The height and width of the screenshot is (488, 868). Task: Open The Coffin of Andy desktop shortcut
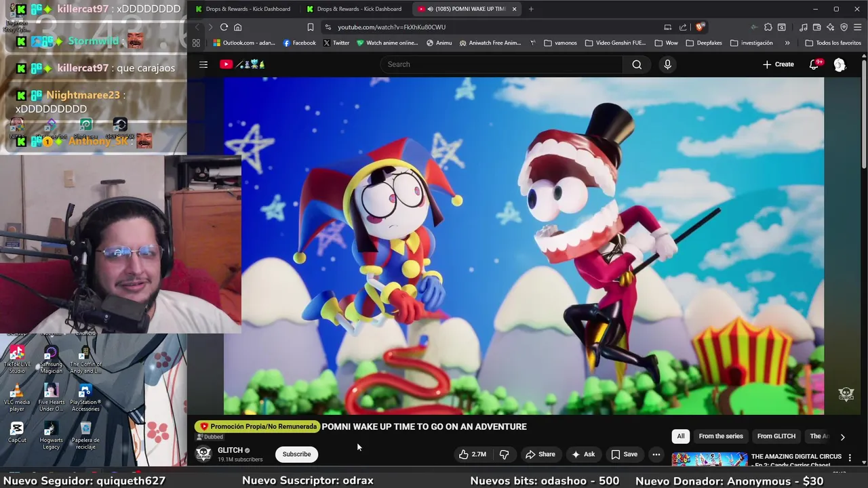tap(85, 359)
